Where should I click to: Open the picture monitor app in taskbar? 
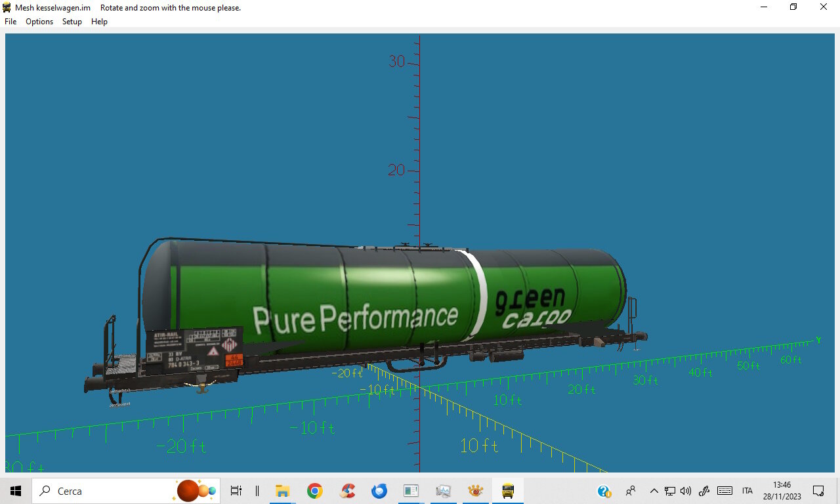tap(444, 491)
